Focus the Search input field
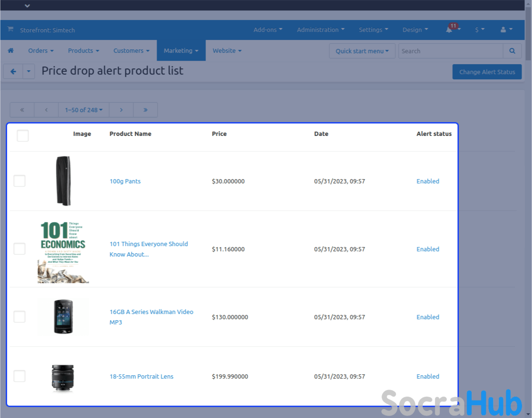Screen dimensions: 532x418 [x=450, y=51]
